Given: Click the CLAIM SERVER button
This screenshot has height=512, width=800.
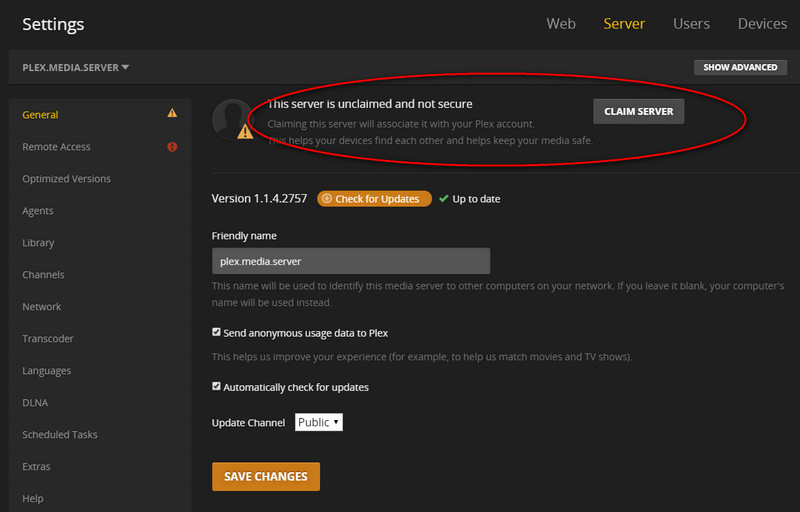Looking at the screenshot, I should [x=639, y=111].
